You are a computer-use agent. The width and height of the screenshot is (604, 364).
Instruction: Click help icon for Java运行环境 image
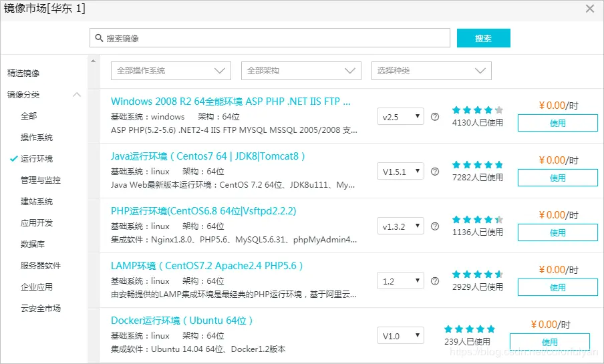435,172
